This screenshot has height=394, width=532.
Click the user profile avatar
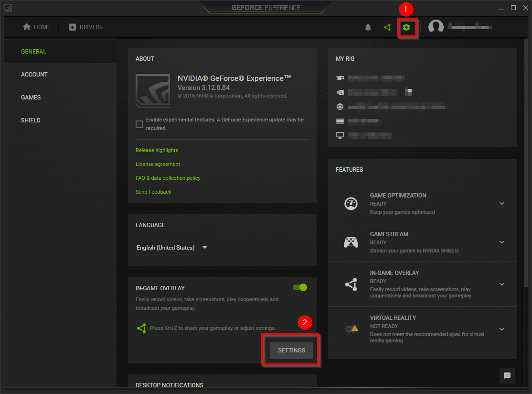pyautogui.click(x=436, y=27)
